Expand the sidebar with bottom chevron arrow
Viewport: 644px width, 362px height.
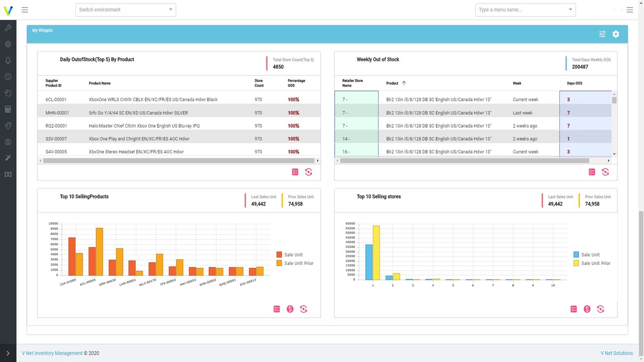click(8, 353)
